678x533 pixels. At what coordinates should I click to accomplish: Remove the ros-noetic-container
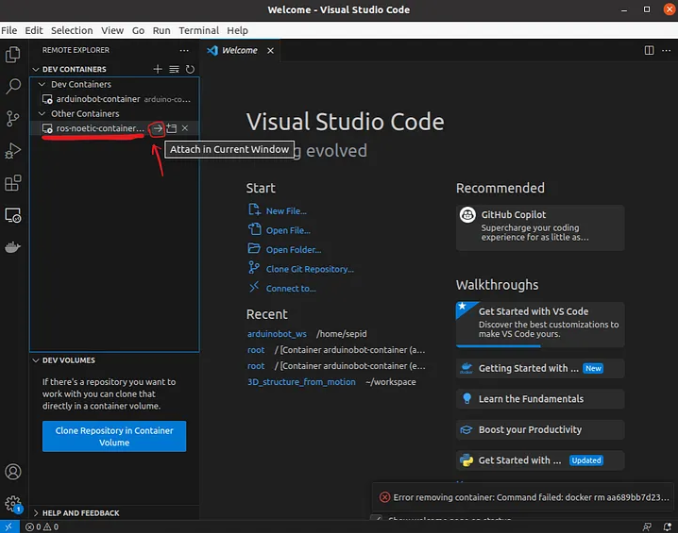[x=185, y=128]
